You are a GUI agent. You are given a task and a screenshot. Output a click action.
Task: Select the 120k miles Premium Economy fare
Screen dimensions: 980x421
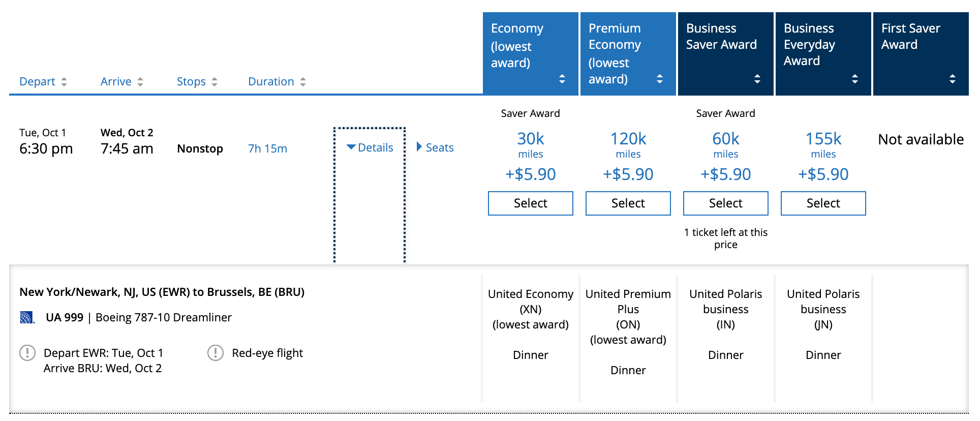[x=628, y=203]
